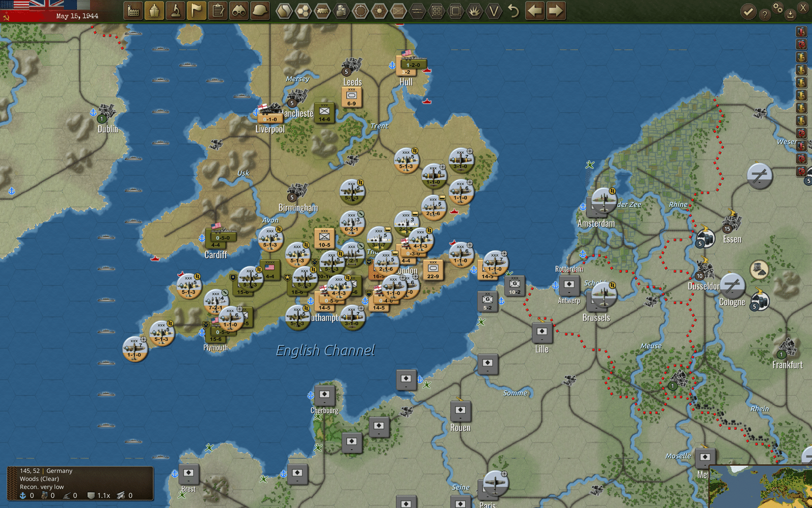Image resolution: width=812 pixels, height=508 pixels.
Task: Select the Amsterdam air unit counter
Action: tap(603, 200)
